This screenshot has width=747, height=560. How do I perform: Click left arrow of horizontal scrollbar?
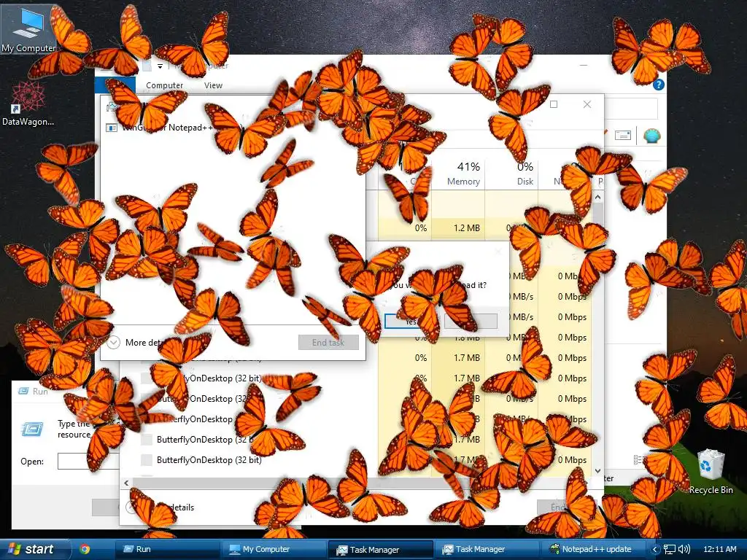click(x=126, y=483)
